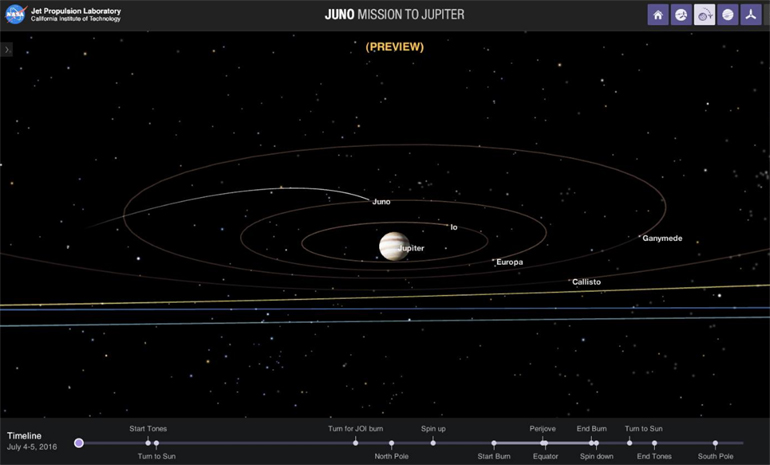770x465 pixels.
Task: Select the Callisto moon label
Action: pyautogui.click(x=586, y=282)
